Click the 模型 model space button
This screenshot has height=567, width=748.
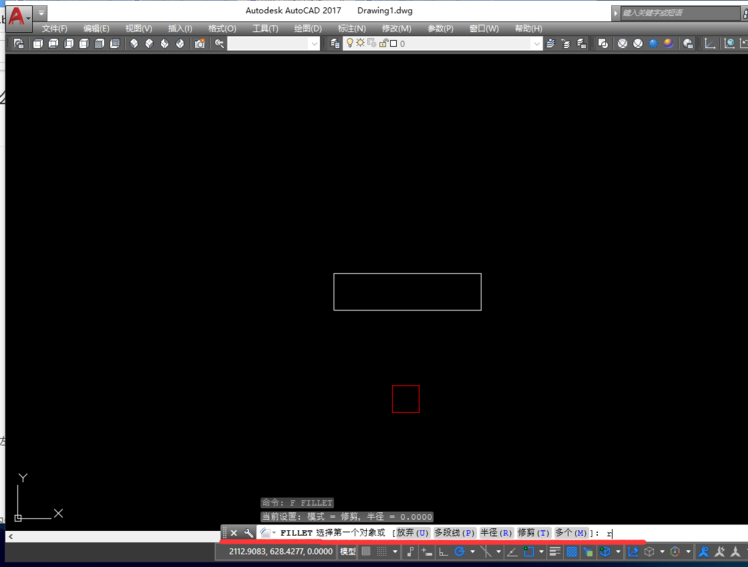348,552
